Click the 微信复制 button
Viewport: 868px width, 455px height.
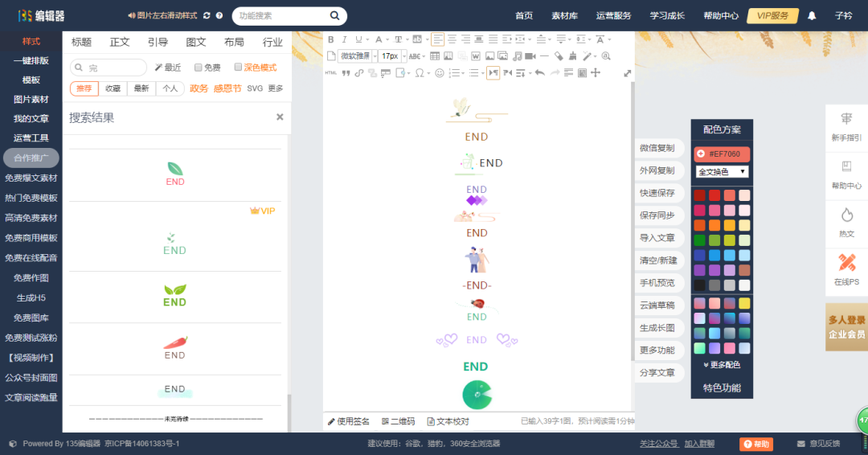[657, 148]
